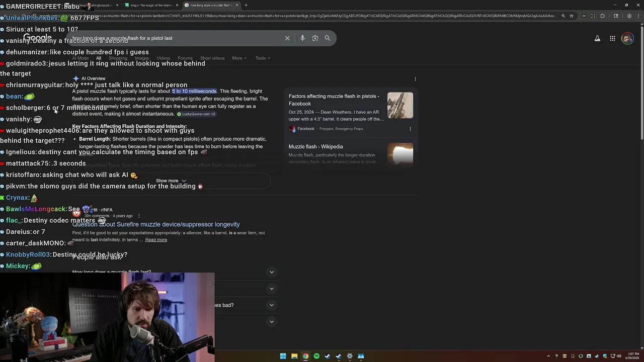Switch to Short videos tab
The width and height of the screenshot is (644, 362).
pos(212,58)
